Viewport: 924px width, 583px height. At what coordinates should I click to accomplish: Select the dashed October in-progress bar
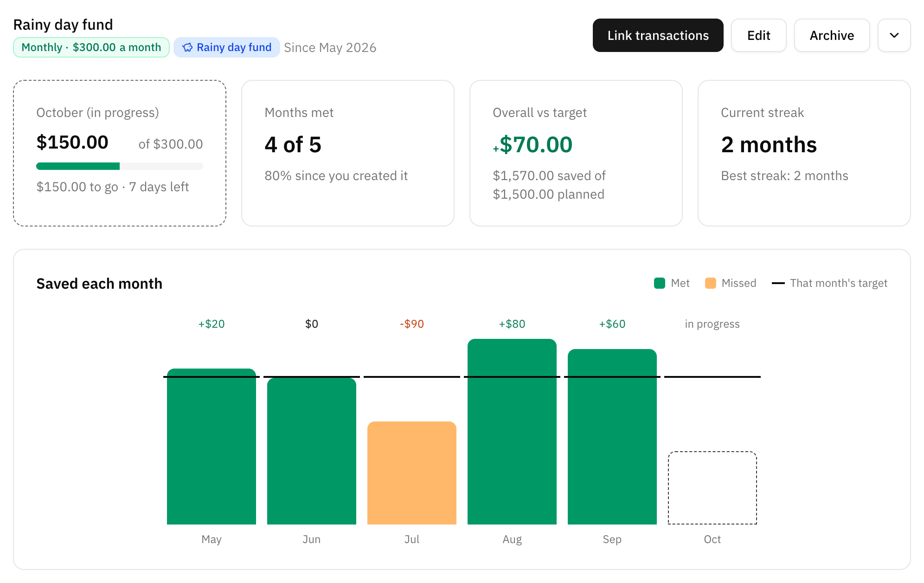coord(712,488)
